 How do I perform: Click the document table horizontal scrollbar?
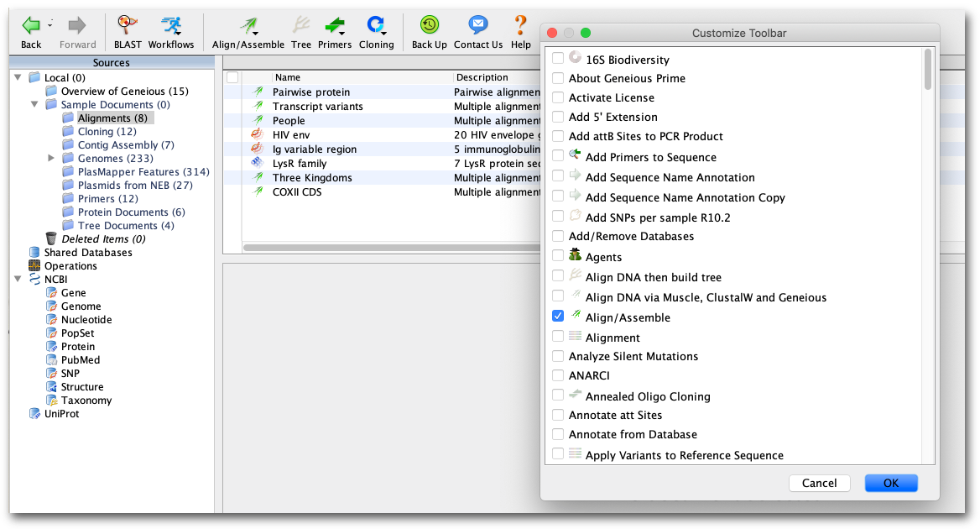[392, 248]
